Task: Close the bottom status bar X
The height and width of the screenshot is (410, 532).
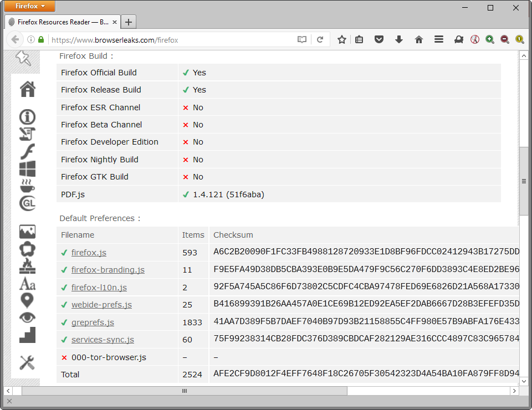Action: 9,401
